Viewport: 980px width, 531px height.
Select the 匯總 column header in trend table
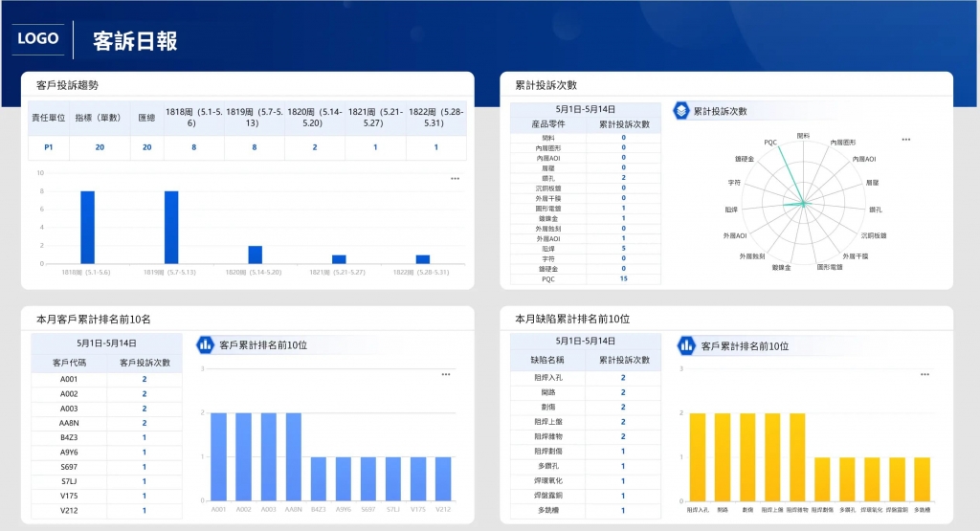click(146, 118)
